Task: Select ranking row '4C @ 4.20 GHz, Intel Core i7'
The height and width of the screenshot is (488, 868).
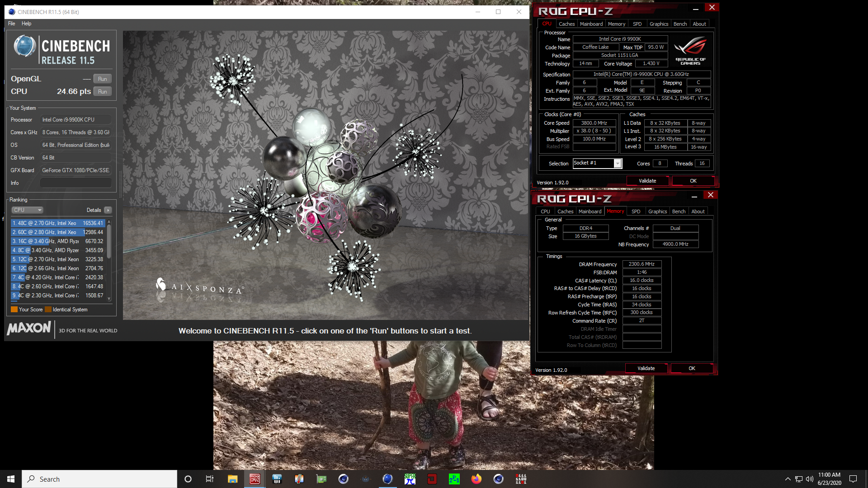Action: (58, 277)
